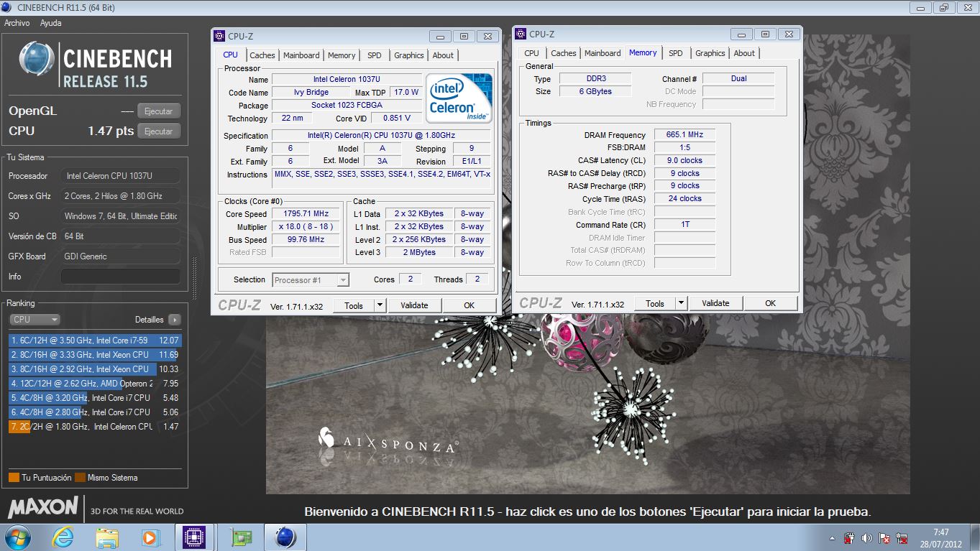This screenshot has width=980, height=551.
Task: Click Validate in right CPU-Z Memory window
Action: (x=715, y=303)
